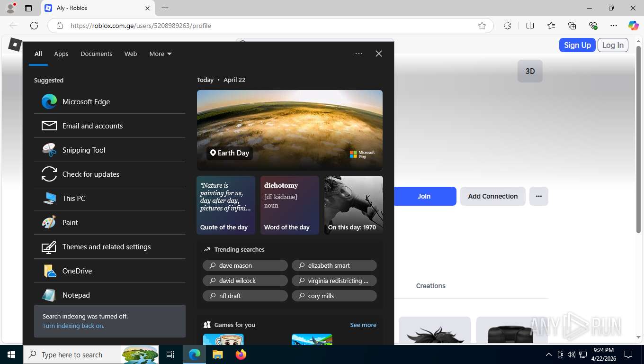Open browser Extensions icon
This screenshot has width=644, height=364.
[507, 26]
